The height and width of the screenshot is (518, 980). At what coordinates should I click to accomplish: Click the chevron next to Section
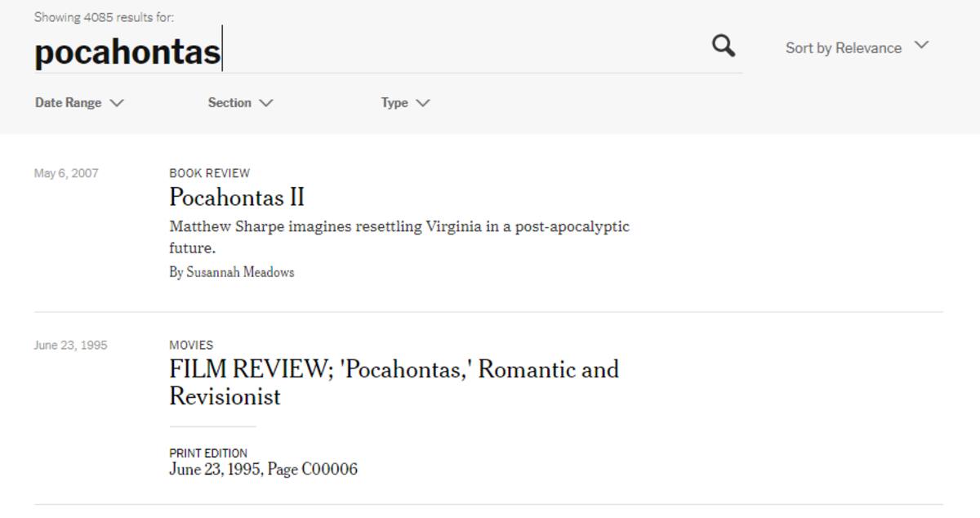point(266,103)
